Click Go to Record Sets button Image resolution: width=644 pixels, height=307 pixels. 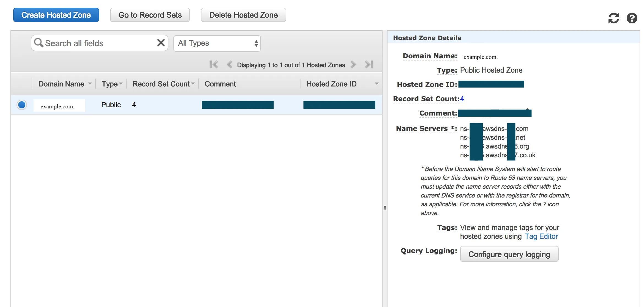point(150,15)
